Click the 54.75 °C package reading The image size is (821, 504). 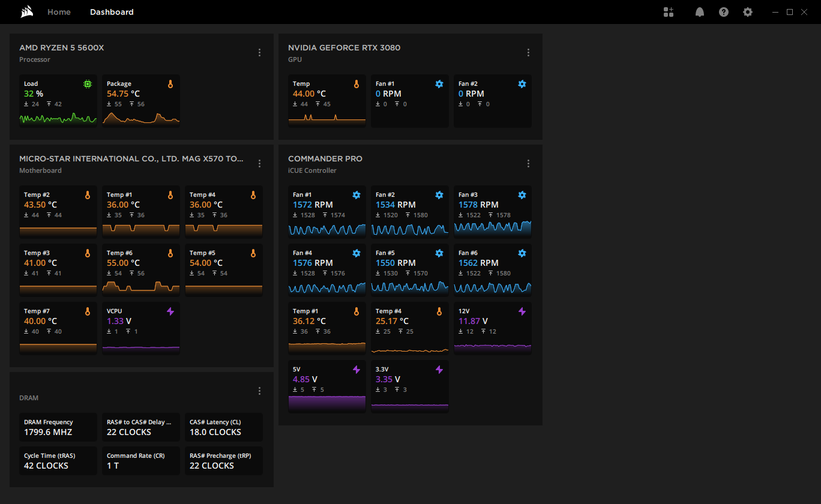pos(123,94)
